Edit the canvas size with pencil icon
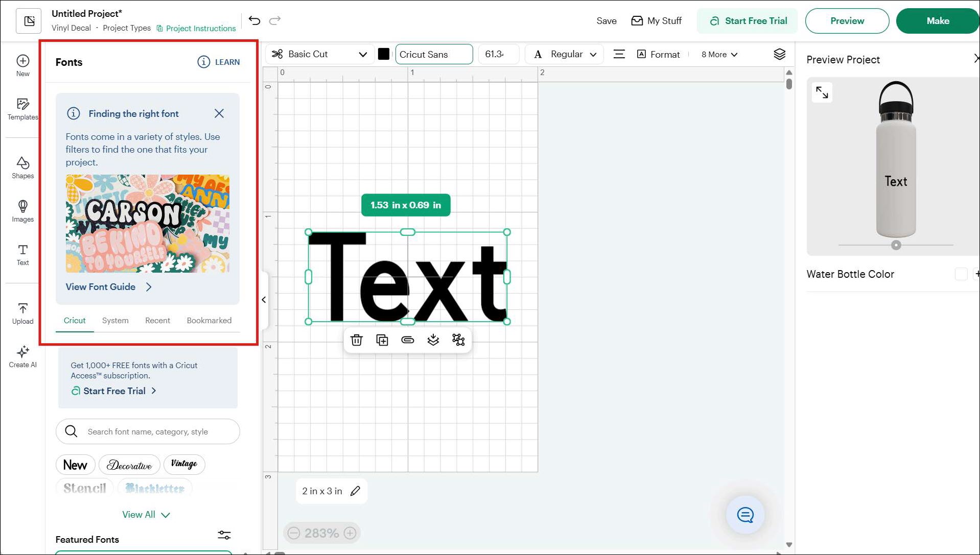The image size is (980, 555). pos(355,491)
